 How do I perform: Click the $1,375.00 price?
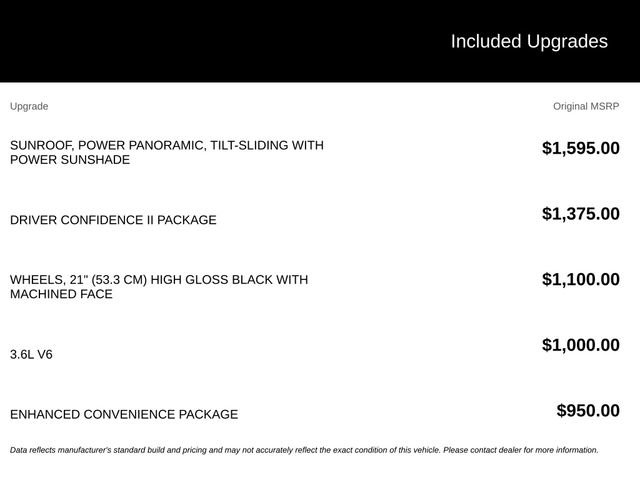click(581, 213)
